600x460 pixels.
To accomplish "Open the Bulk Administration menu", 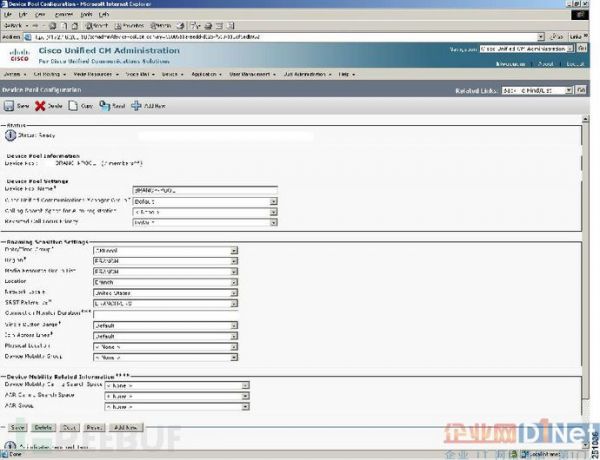I will coord(308,74).
